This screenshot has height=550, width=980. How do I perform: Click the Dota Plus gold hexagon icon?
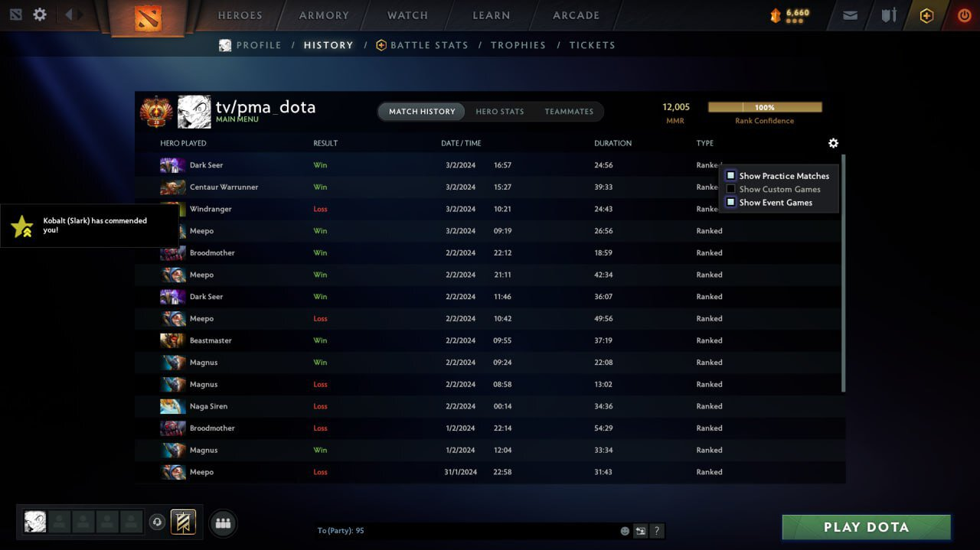point(926,15)
